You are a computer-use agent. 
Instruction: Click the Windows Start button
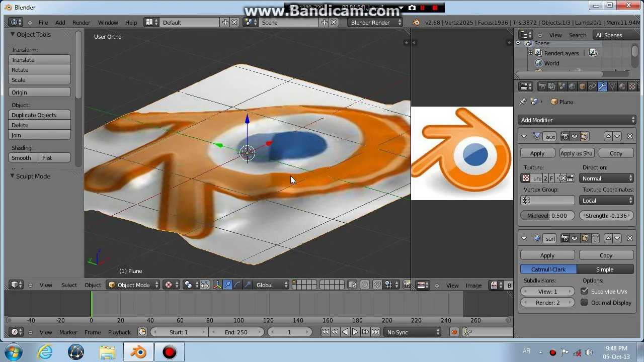coord(14,352)
